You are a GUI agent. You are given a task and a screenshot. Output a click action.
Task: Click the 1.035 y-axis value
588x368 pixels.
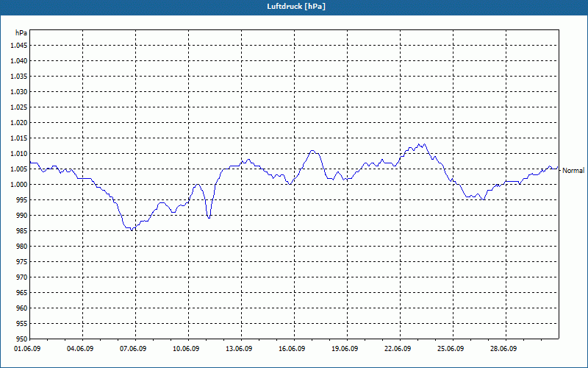coord(20,77)
